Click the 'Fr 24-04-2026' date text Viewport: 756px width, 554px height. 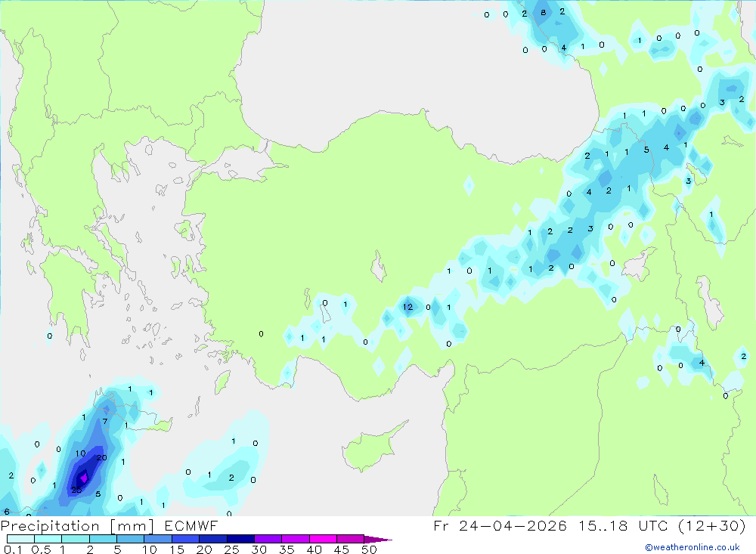[x=500, y=525]
